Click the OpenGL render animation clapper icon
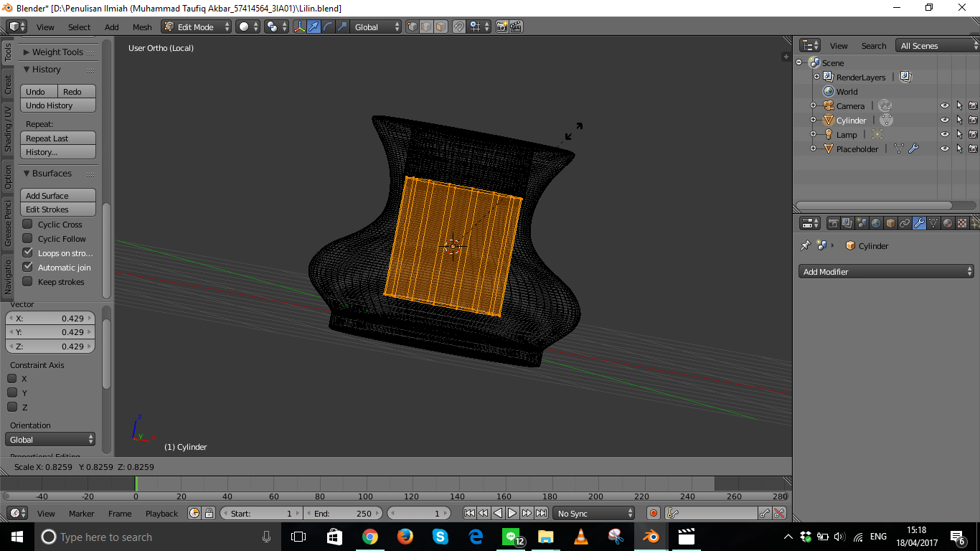 (x=516, y=27)
